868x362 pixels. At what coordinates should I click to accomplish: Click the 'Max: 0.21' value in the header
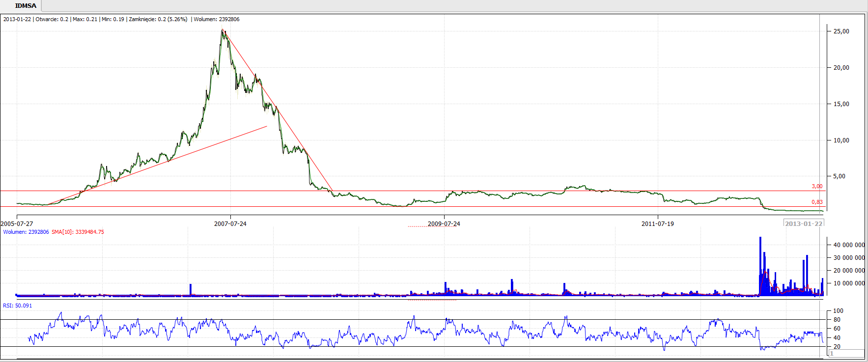click(85, 19)
